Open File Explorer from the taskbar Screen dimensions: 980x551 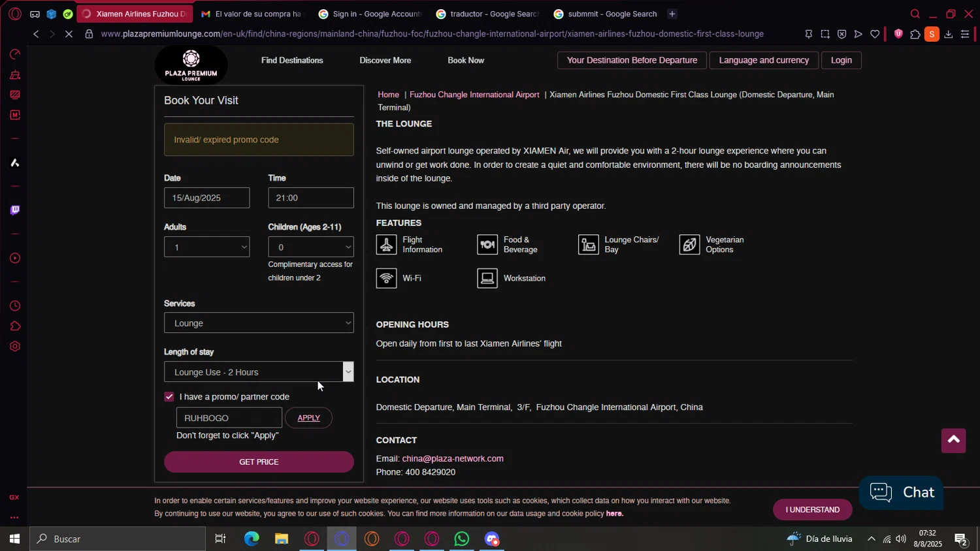282,539
